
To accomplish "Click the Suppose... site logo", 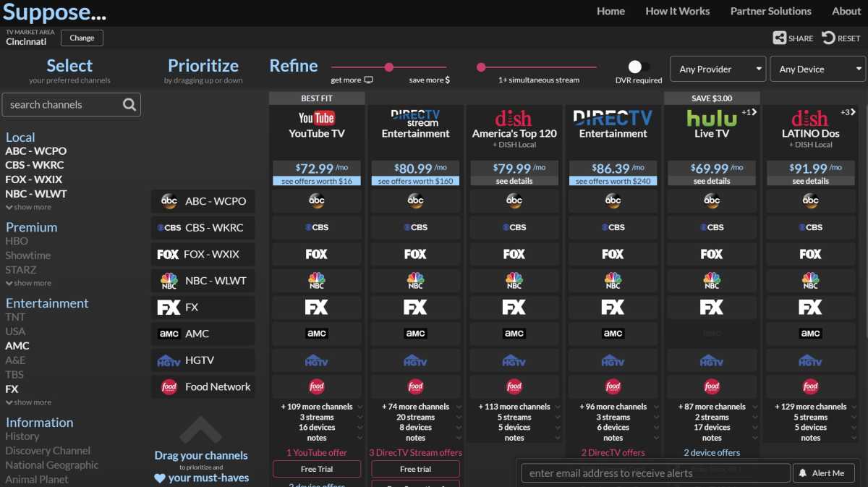I will click(x=55, y=12).
